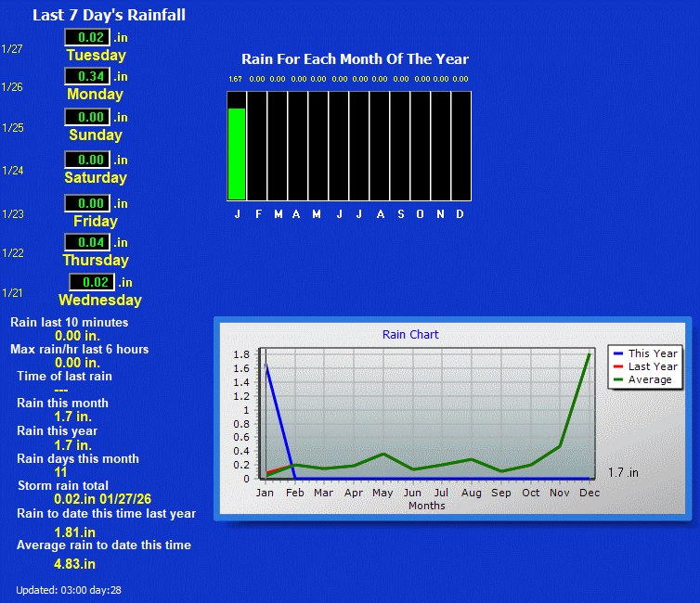This screenshot has width=700, height=603.
Task: Select the green Average legend swatch
Action: point(617,379)
